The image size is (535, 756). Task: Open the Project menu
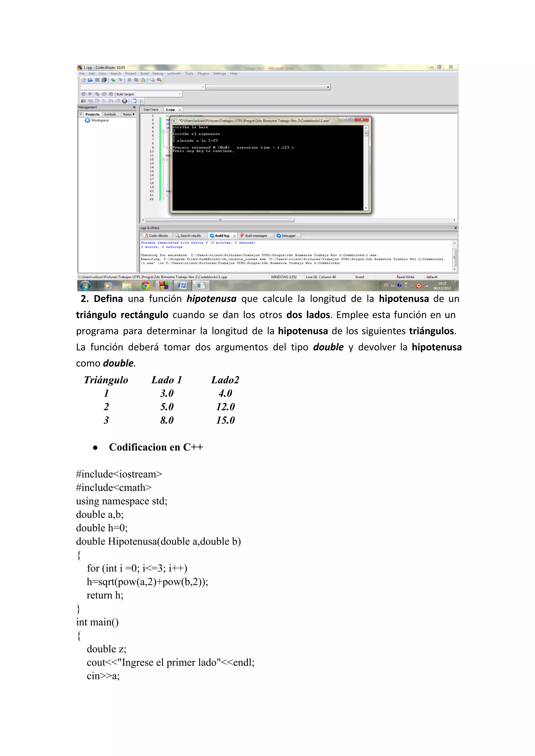click(x=130, y=73)
